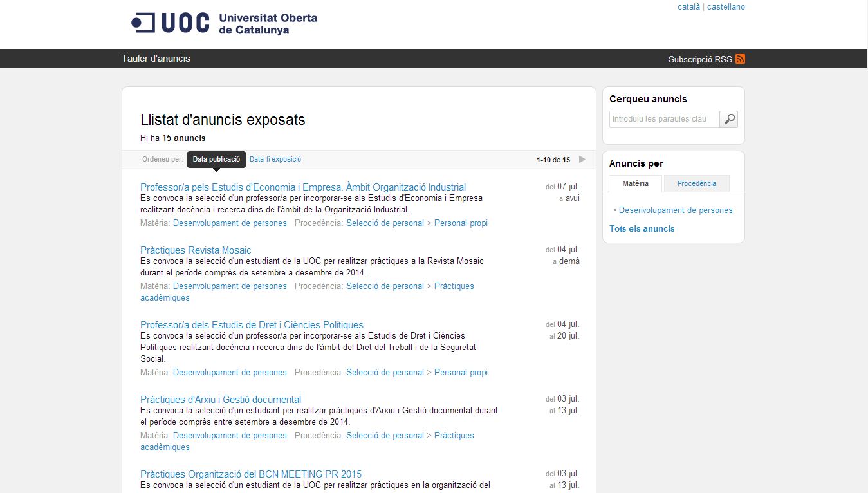Sort by Data publicació

pyautogui.click(x=216, y=159)
